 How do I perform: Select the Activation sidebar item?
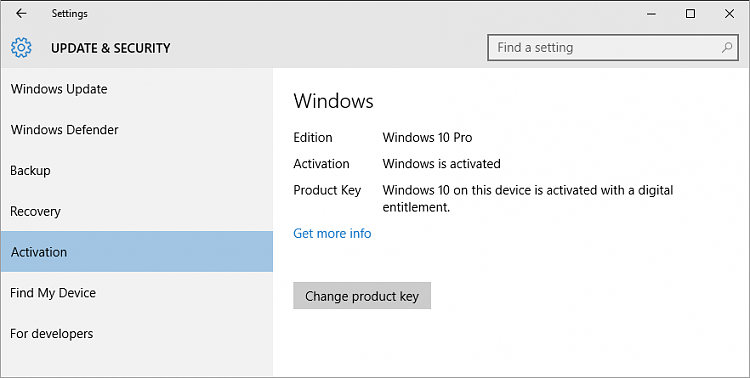pos(136,252)
